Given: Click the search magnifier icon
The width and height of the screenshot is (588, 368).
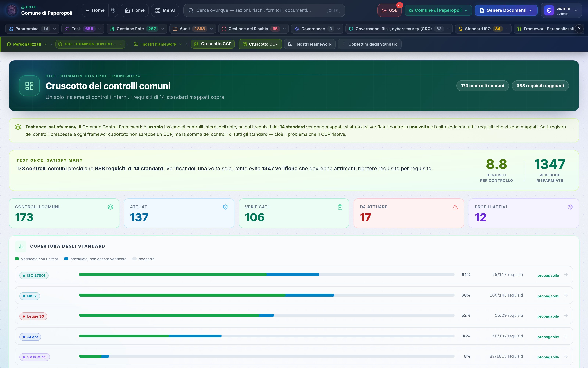Looking at the screenshot, I should [191, 10].
